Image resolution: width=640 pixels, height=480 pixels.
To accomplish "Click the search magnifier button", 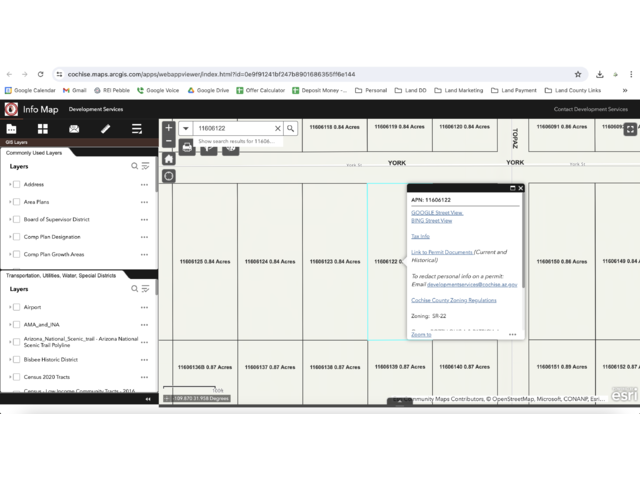I will click(x=291, y=129).
